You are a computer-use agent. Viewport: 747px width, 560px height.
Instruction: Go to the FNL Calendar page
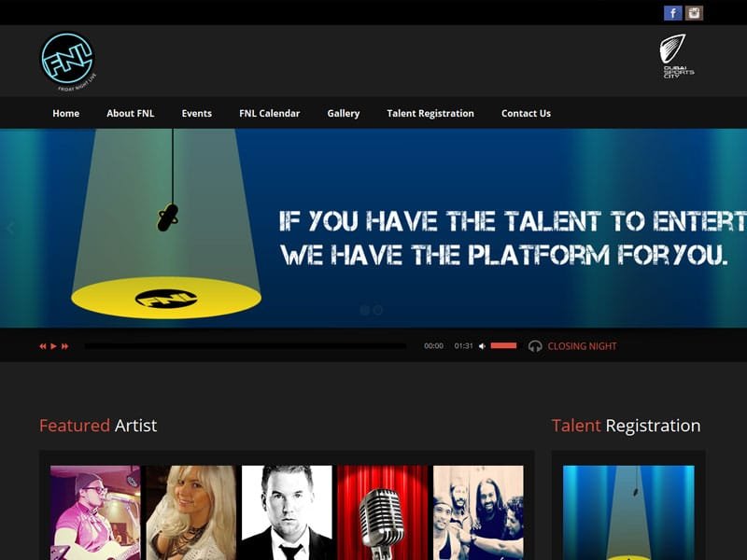[269, 113]
